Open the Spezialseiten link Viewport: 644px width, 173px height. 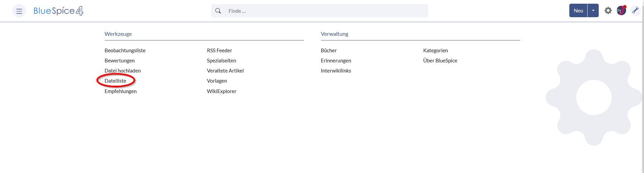221,61
